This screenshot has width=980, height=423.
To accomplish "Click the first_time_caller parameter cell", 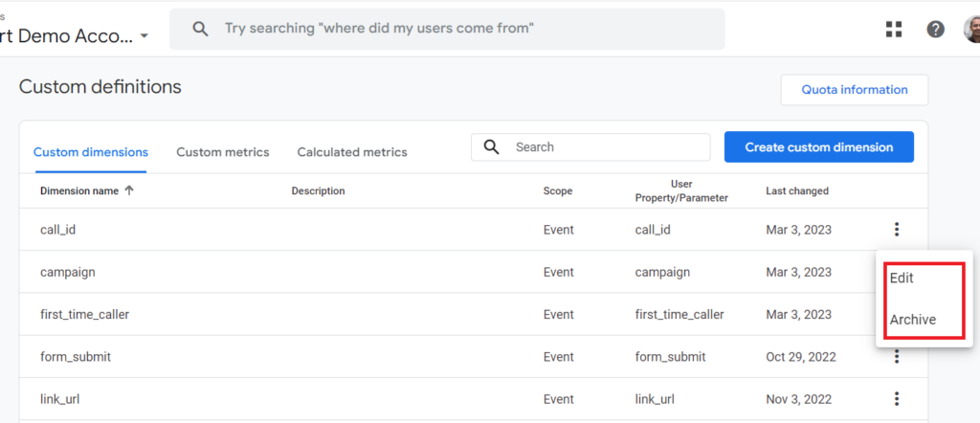I will point(679,314).
